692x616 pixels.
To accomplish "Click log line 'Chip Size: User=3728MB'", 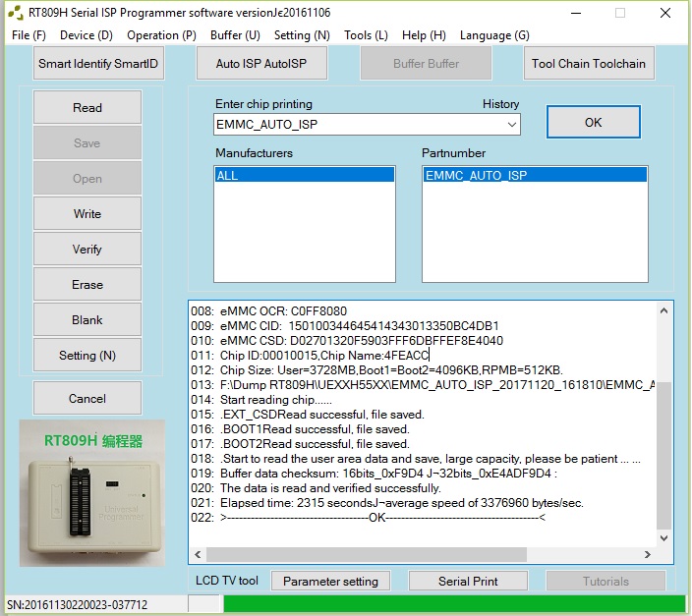I will coord(376,369).
